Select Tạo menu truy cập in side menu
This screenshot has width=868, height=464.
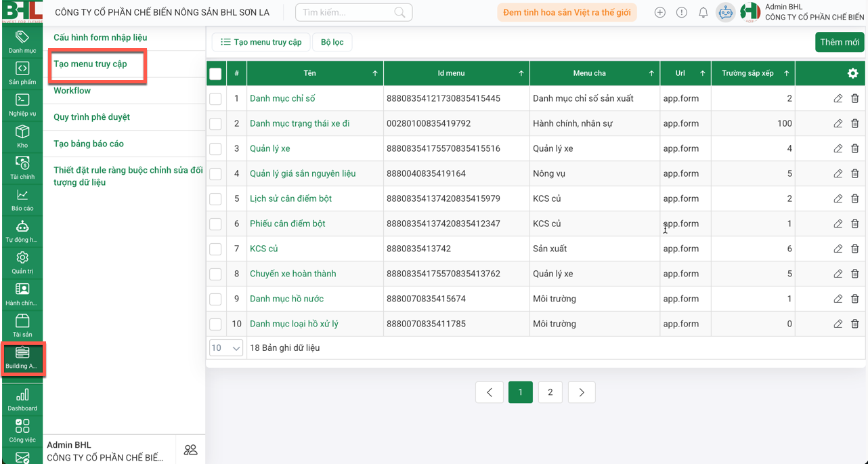90,64
